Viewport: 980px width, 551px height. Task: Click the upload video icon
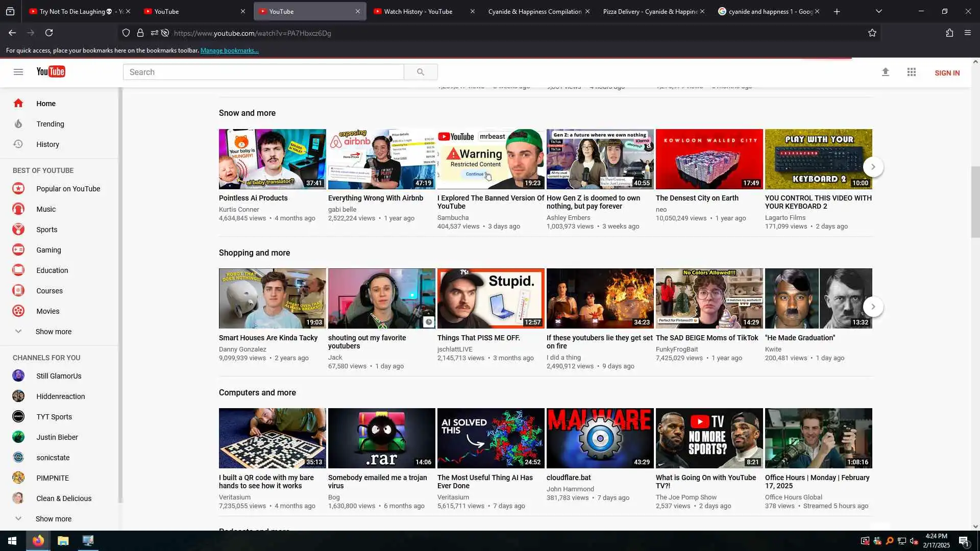tap(886, 72)
